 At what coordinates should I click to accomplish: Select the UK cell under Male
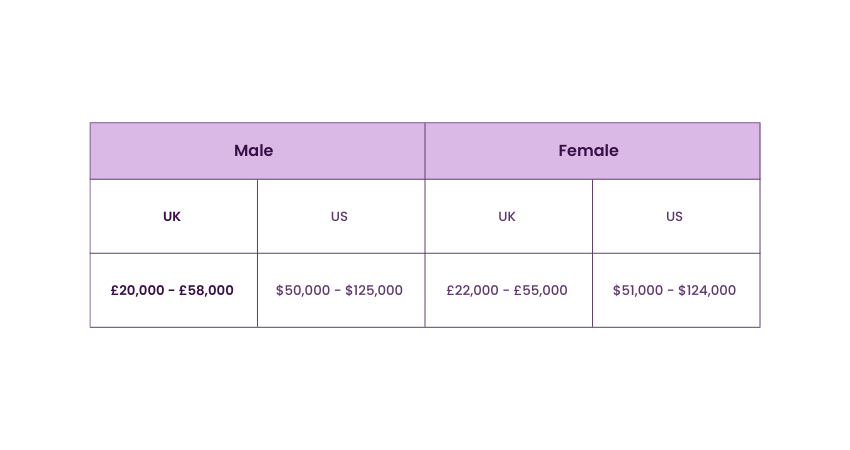click(172, 216)
